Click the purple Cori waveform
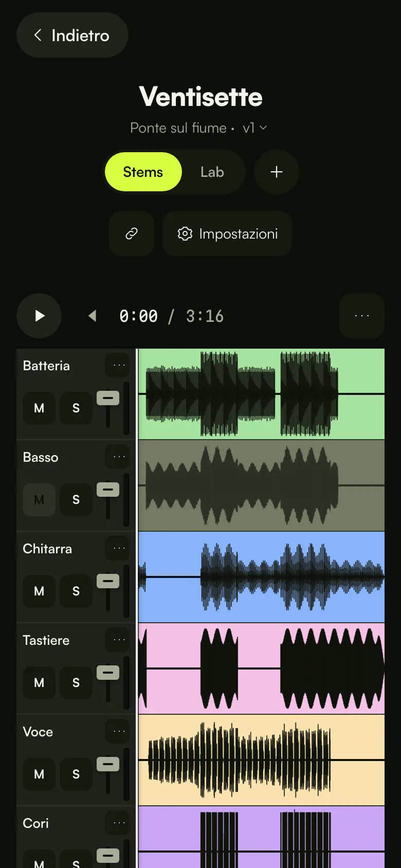401x868 pixels. click(x=262, y=837)
